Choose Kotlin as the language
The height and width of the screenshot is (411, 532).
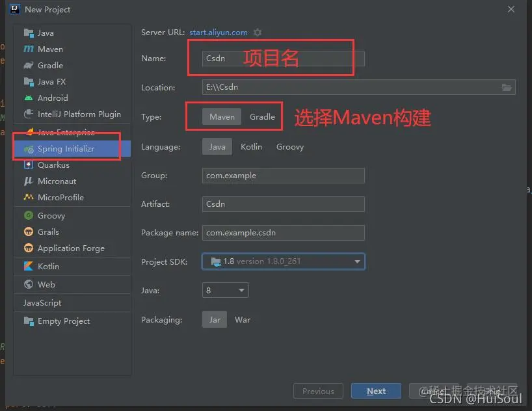pyautogui.click(x=252, y=146)
